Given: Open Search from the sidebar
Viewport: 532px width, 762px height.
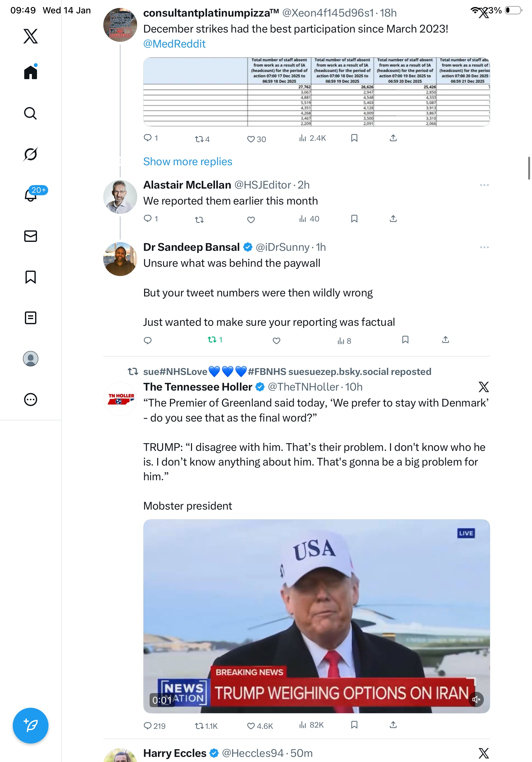Looking at the screenshot, I should 31,114.
